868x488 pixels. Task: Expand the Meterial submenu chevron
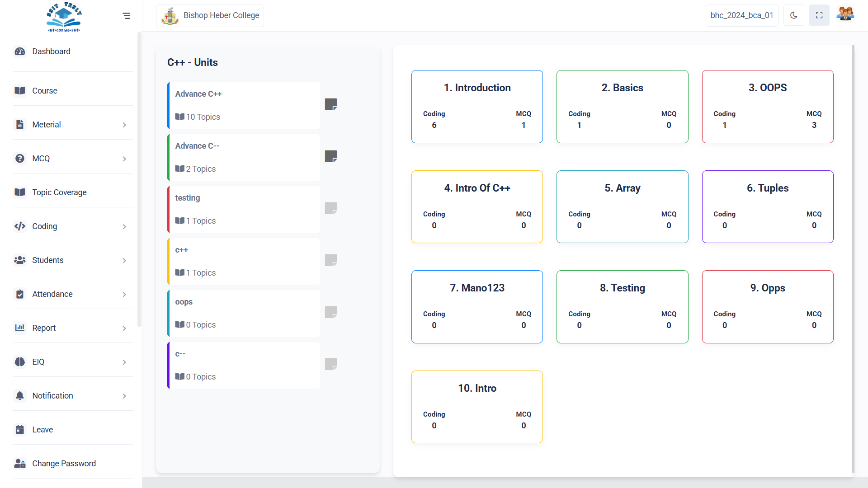tap(124, 125)
